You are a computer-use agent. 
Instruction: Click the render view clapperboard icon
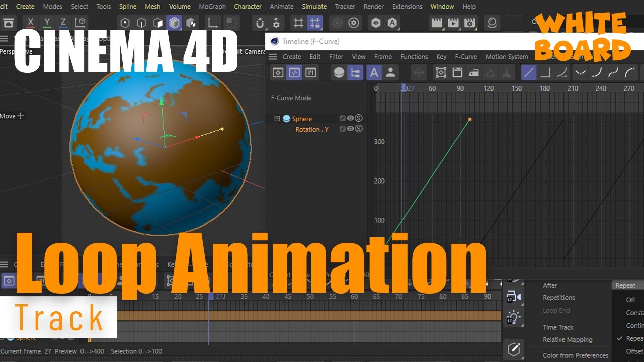pyautogui.click(x=437, y=23)
